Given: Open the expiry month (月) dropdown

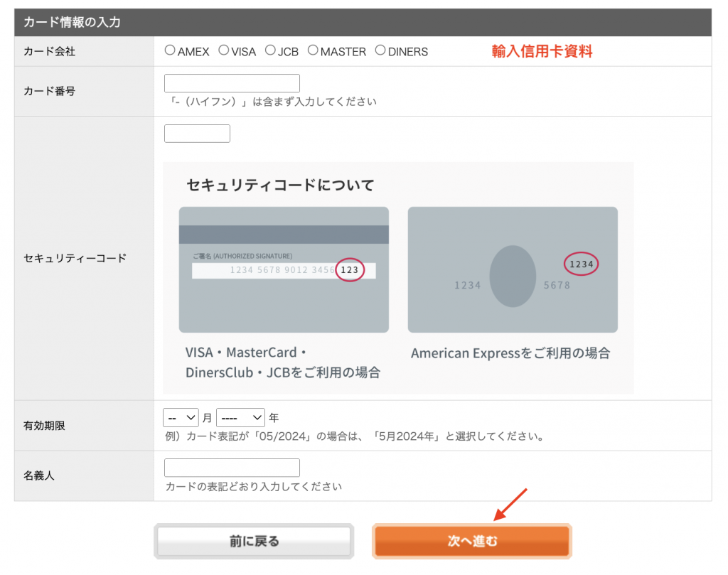Looking at the screenshot, I should coord(181,417).
